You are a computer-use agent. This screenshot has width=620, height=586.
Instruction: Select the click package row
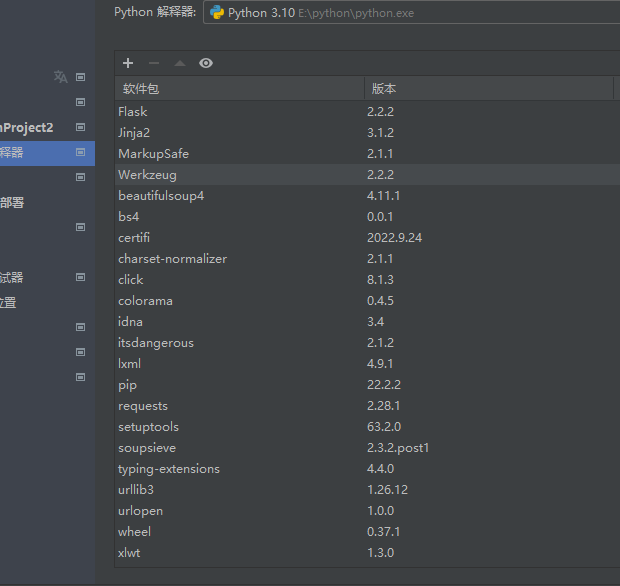pos(367,280)
